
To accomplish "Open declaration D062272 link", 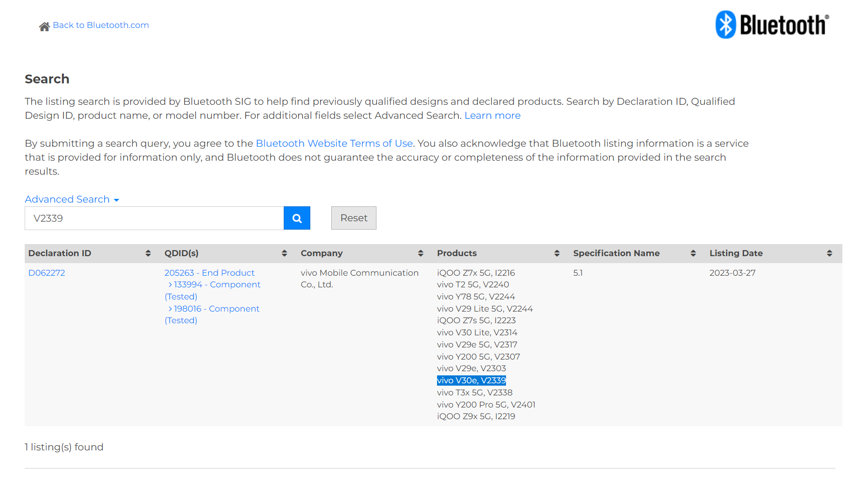I will click(x=47, y=273).
